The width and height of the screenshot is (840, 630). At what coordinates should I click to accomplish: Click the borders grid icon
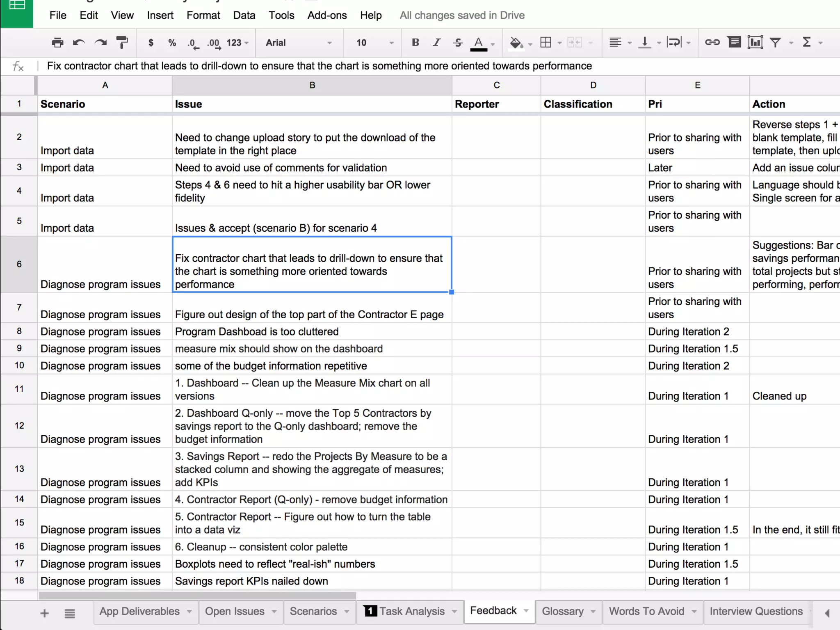pos(546,42)
